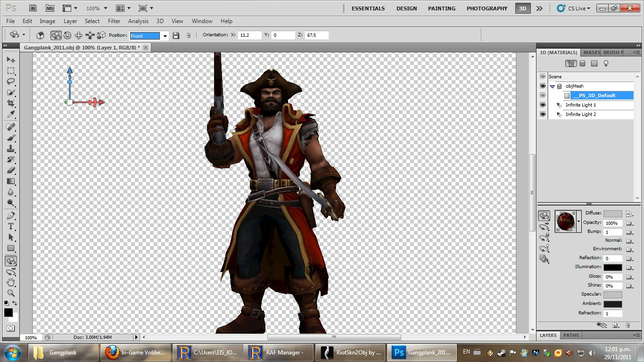Viewport: 644px width, 362px height.
Task: Select the Gradient tool
Action: pyautogui.click(x=11, y=181)
